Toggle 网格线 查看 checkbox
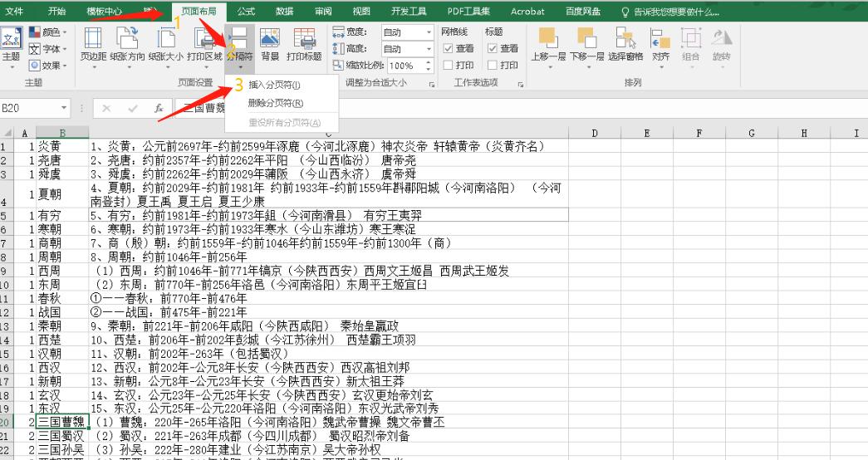The image size is (868, 460). (x=448, y=49)
